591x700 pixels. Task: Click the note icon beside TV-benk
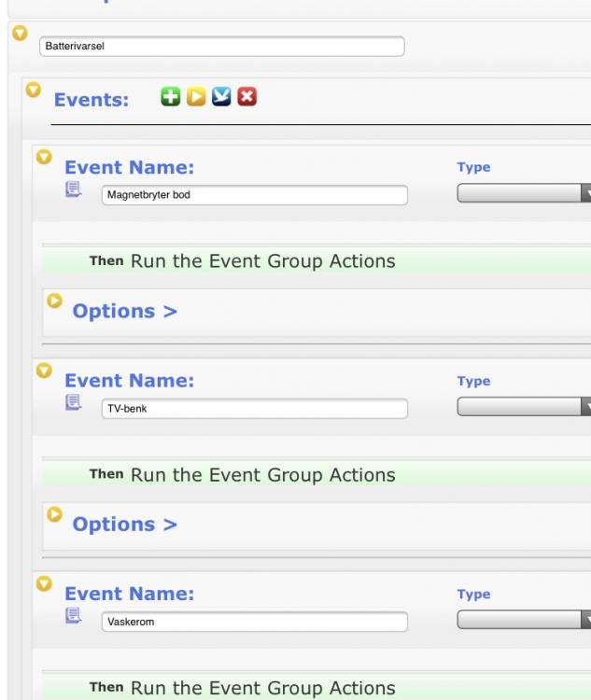click(73, 405)
